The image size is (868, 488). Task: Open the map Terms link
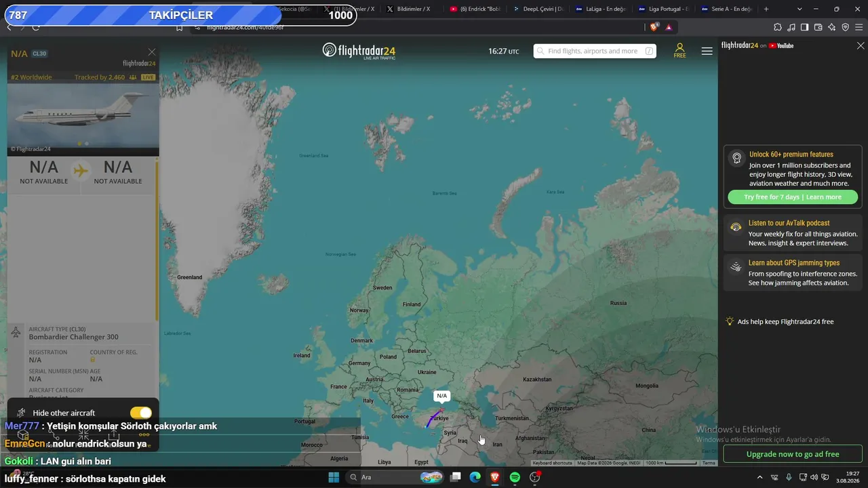pos(709,463)
